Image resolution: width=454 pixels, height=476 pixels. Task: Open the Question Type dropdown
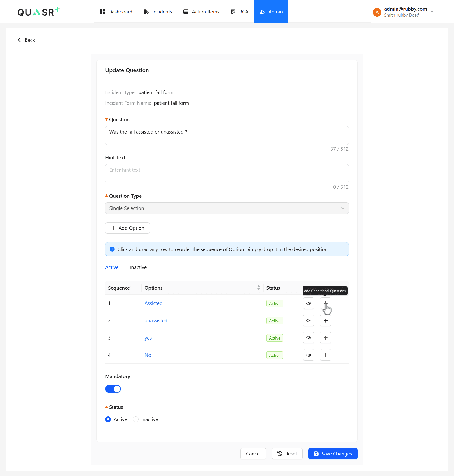click(227, 208)
